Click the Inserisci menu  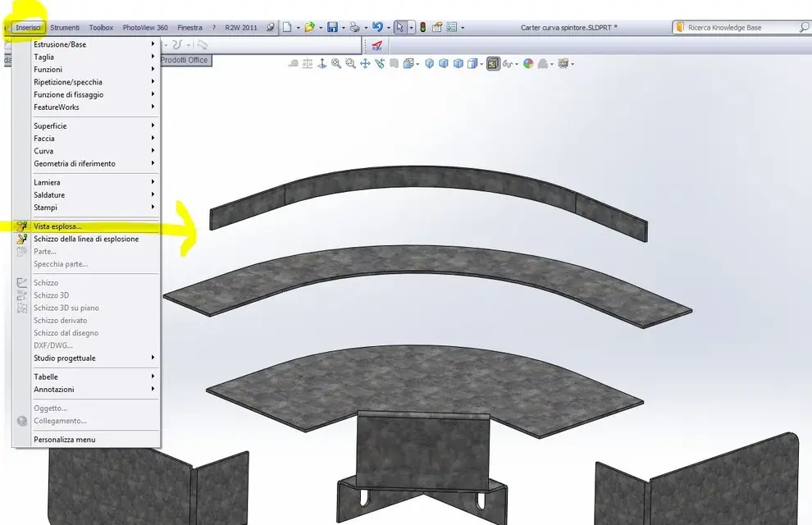pyautogui.click(x=28, y=27)
